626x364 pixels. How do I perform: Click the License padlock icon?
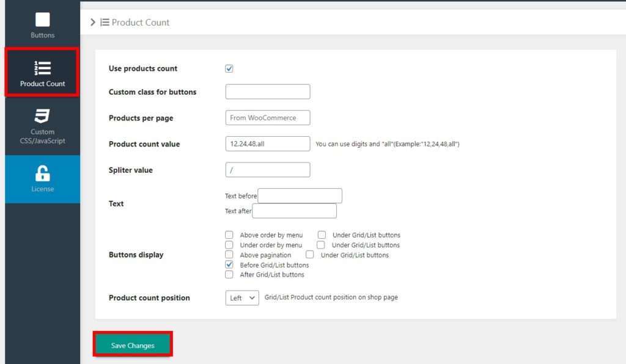point(42,173)
